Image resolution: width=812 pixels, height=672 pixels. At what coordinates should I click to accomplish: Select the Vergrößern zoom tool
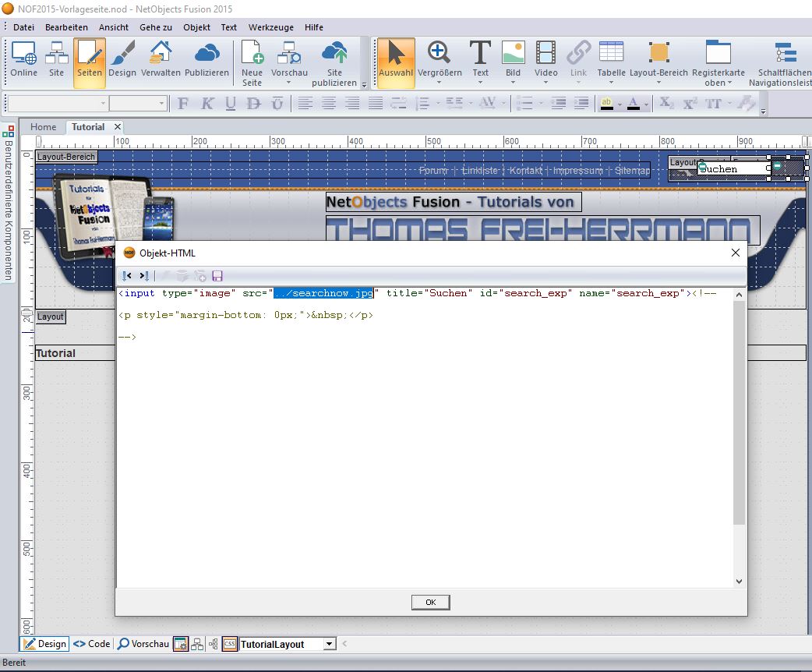[440, 60]
